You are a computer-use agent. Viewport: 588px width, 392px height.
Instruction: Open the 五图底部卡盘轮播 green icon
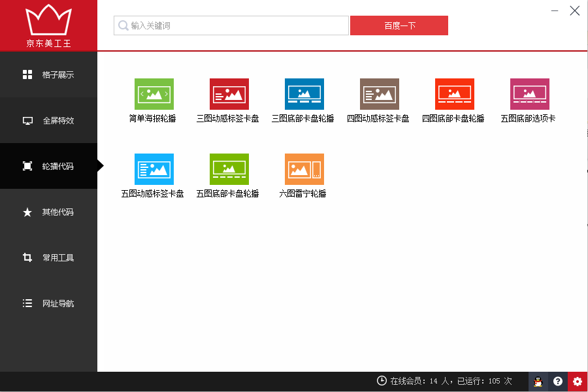(229, 169)
